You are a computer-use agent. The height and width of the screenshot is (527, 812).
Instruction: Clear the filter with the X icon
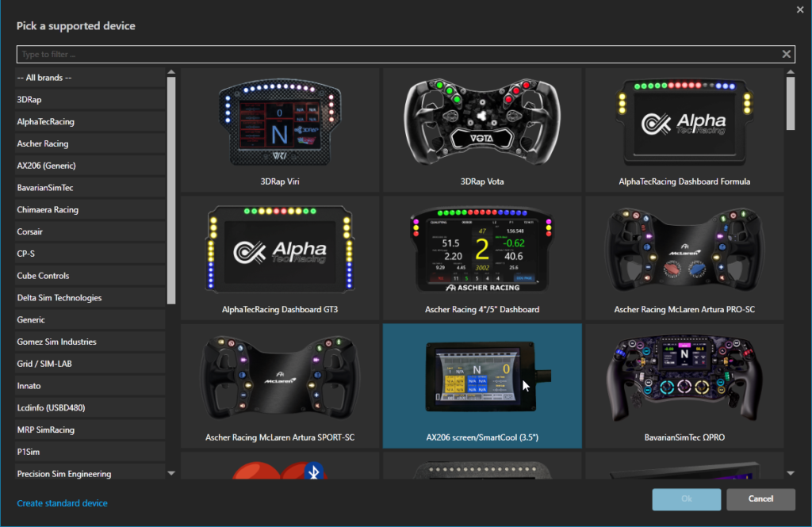coord(786,55)
